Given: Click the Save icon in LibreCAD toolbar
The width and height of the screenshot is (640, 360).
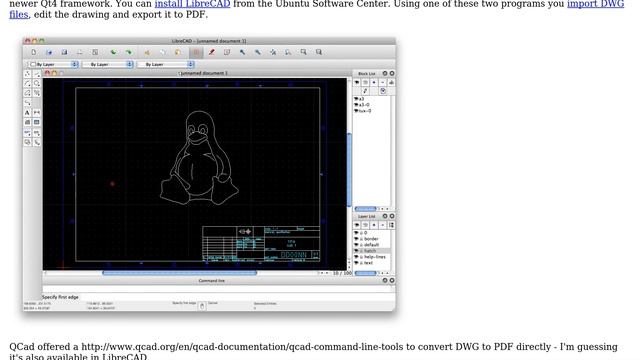Looking at the screenshot, I should (x=64, y=52).
